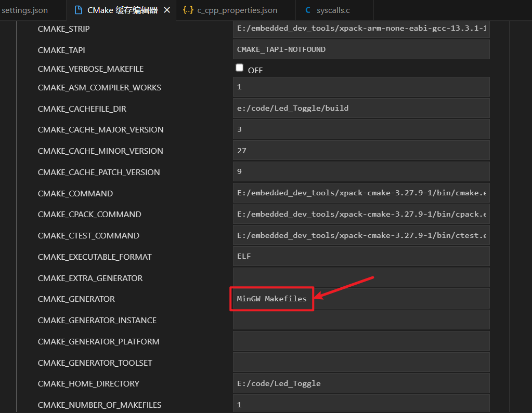The height and width of the screenshot is (413, 532).
Task: Click the CMAKE_GENERATOR label
Action: coord(76,299)
